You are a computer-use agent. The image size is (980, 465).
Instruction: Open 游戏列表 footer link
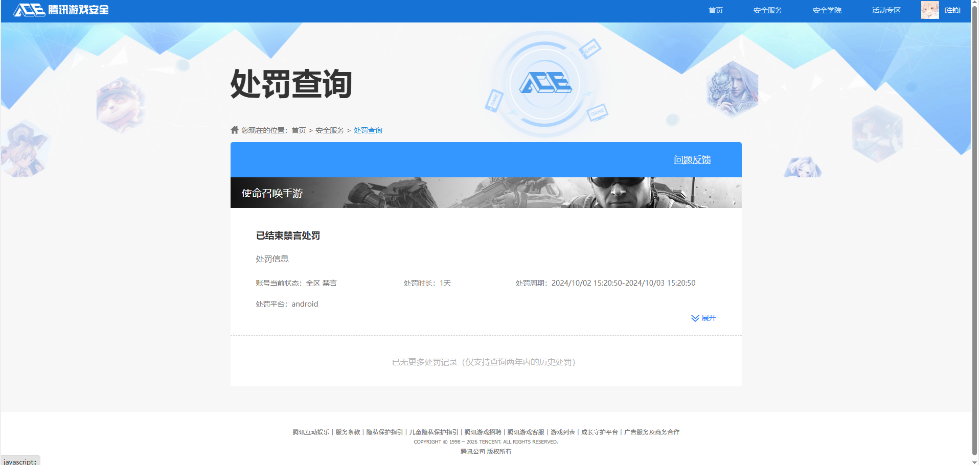(x=562, y=432)
